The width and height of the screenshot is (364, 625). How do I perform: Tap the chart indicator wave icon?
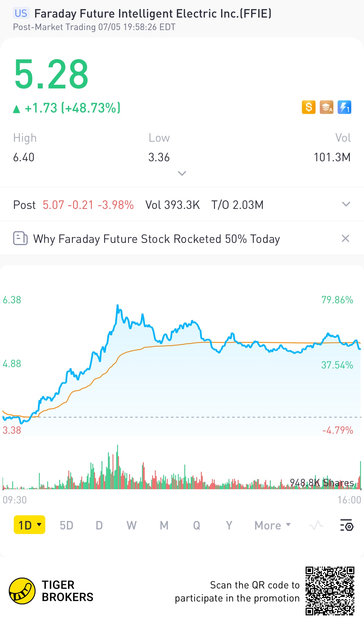(x=316, y=525)
